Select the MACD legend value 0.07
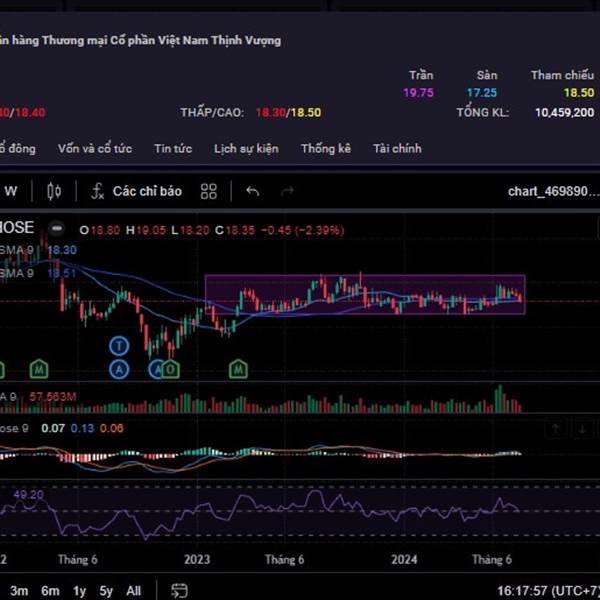Screen dimensions: 600x600 (53, 428)
